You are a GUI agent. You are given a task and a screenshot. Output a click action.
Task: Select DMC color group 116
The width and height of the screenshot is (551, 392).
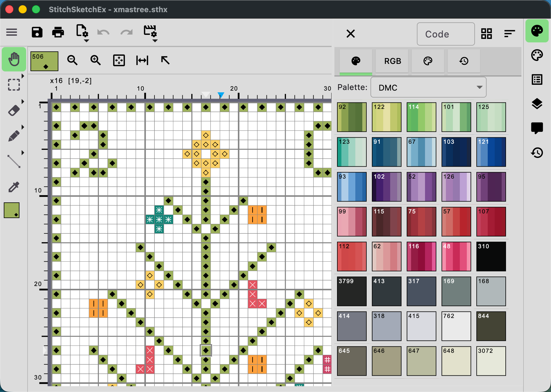pos(422,256)
